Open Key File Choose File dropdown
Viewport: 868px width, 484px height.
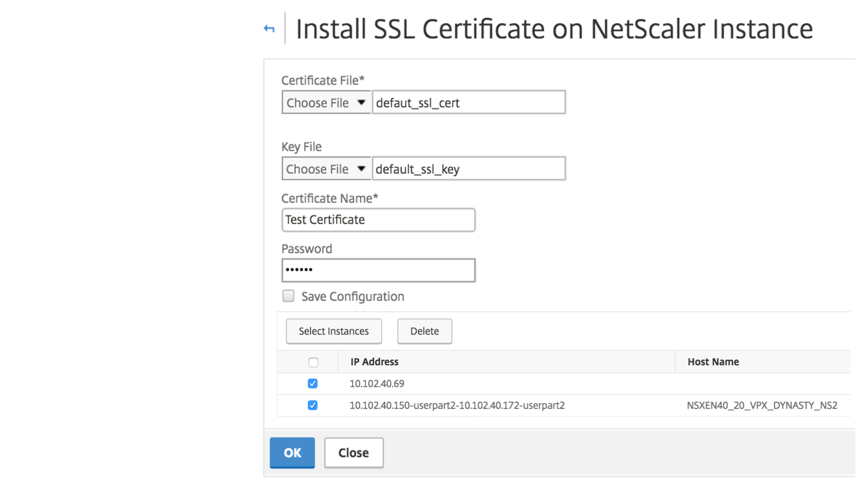[326, 169]
